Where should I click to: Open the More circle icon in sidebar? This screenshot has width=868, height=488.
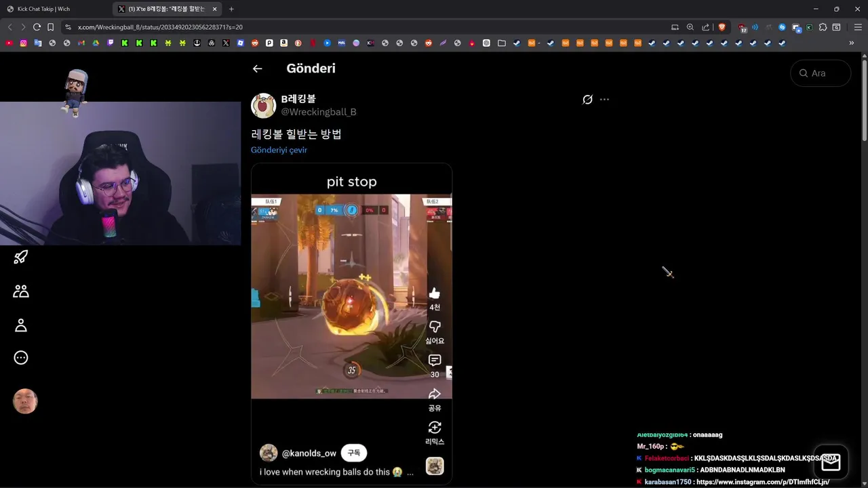[21, 358]
